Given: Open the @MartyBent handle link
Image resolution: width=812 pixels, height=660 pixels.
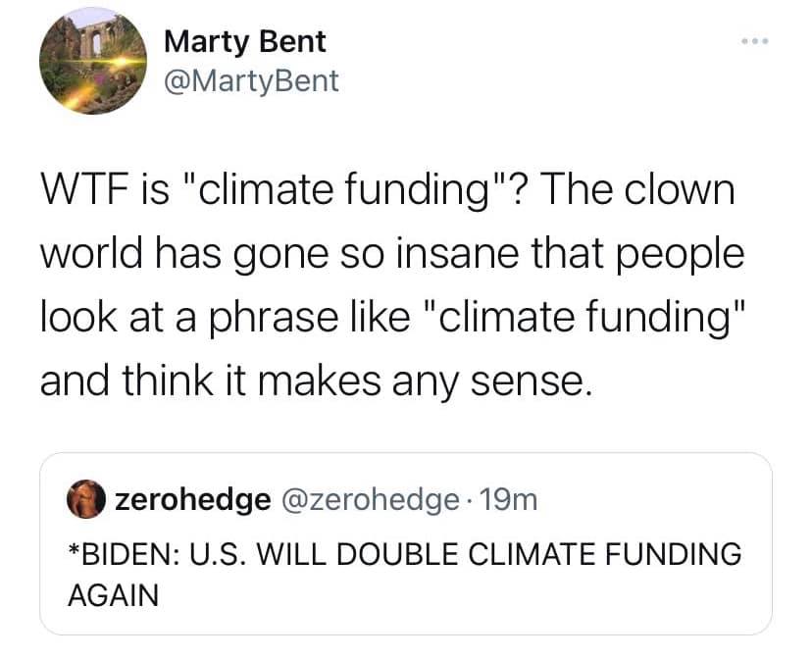Looking at the screenshot, I should pyautogui.click(x=250, y=80).
